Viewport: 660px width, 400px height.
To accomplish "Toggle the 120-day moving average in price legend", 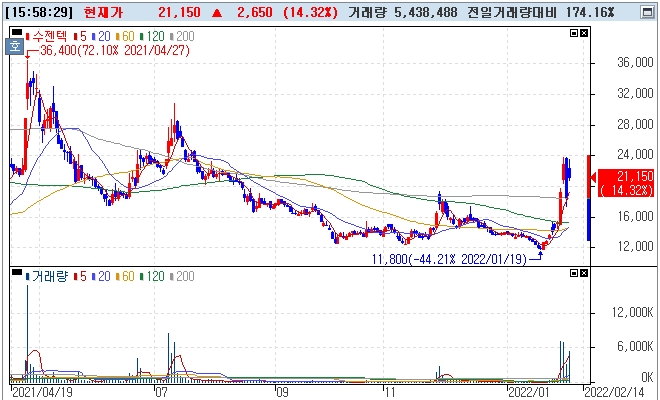I will [152, 36].
